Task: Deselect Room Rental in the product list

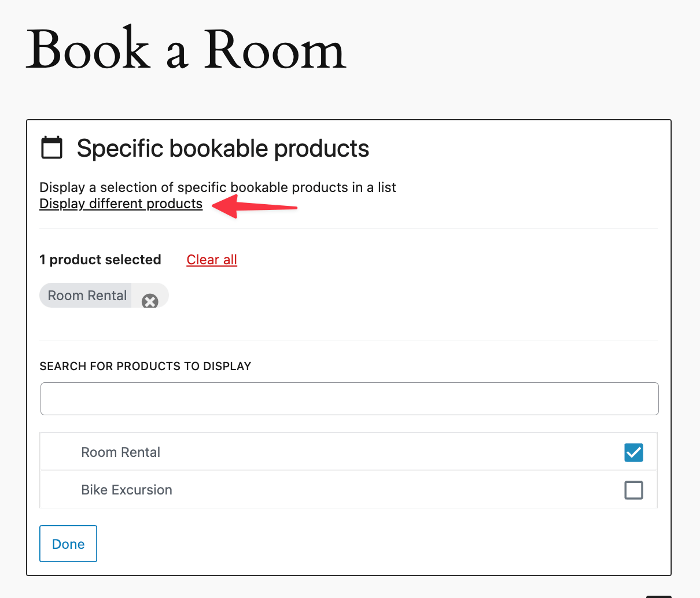Action: pyautogui.click(x=633, y=452)
